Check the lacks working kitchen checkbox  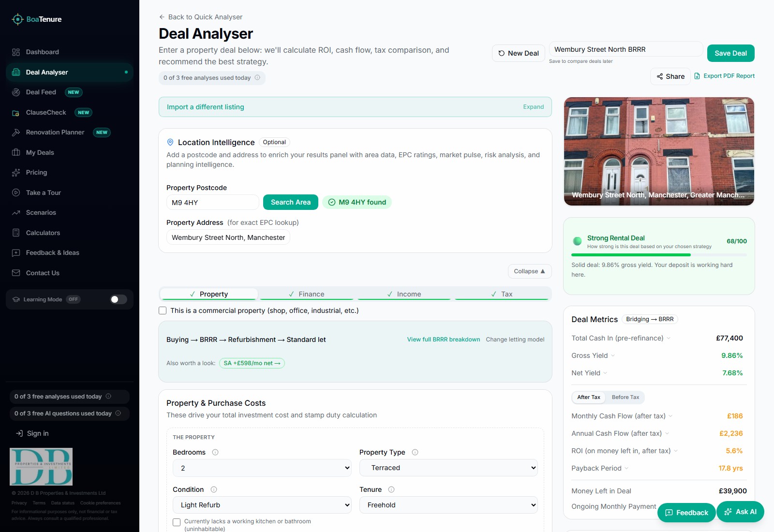click(x=177, y=522)
